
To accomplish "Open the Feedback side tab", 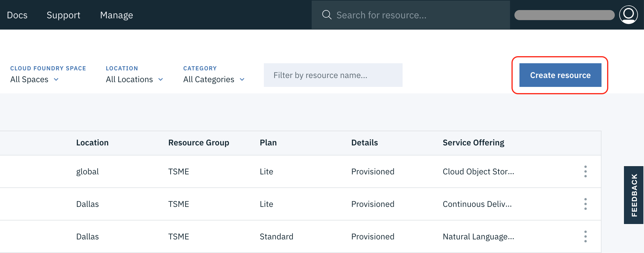I will click(634, 195).
